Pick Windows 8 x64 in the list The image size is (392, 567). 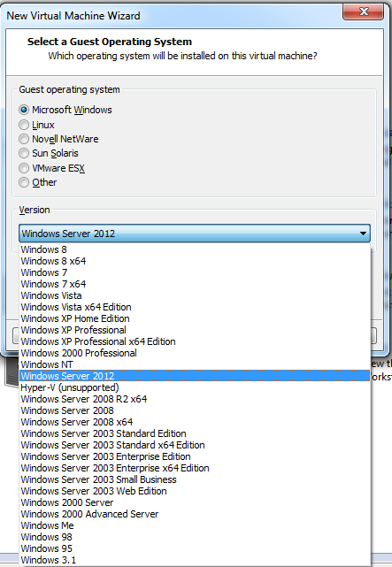tap(195, 261)
